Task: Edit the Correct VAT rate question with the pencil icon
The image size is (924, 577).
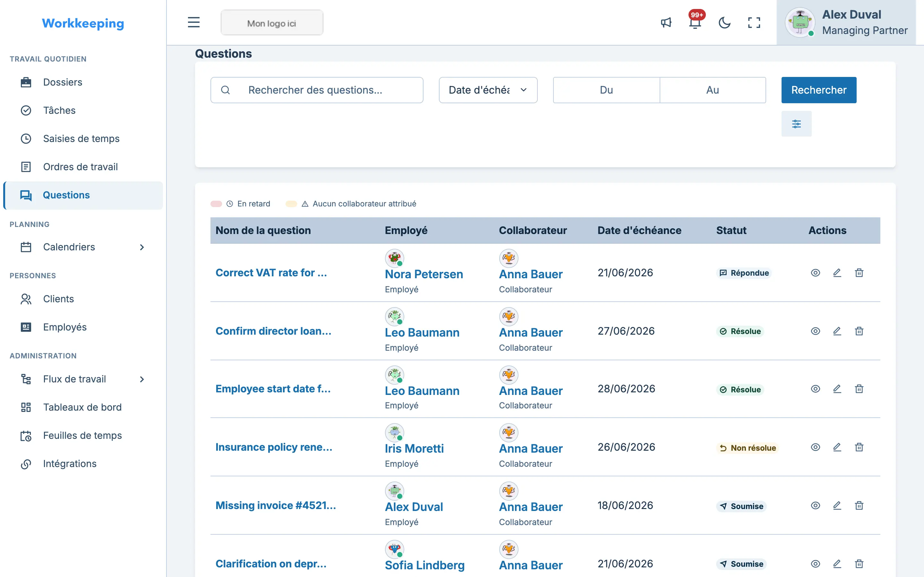Action: [837, 272]
